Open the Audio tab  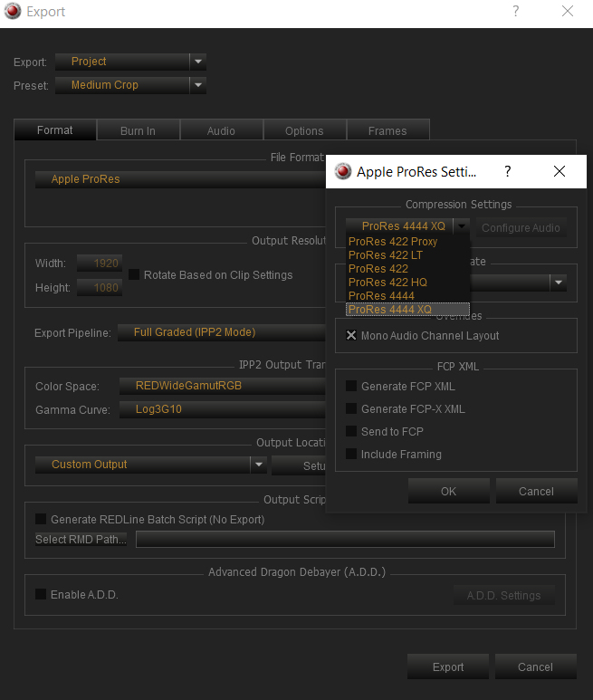click(221, 130)
